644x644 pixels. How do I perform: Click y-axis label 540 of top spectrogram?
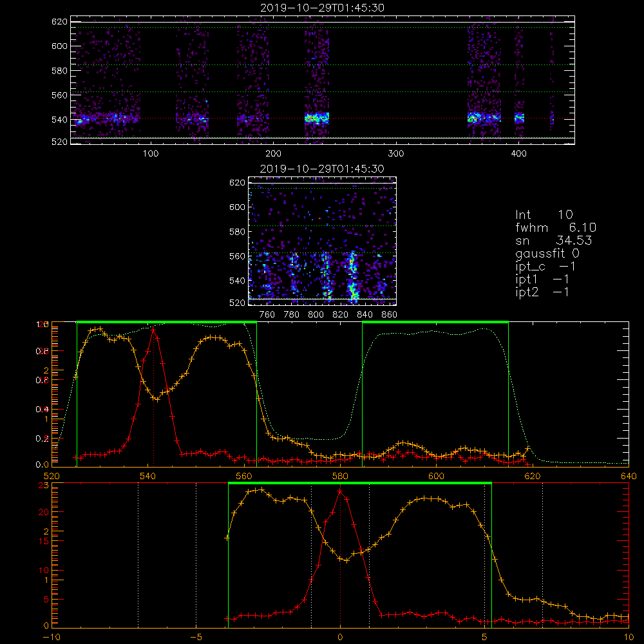59,120
